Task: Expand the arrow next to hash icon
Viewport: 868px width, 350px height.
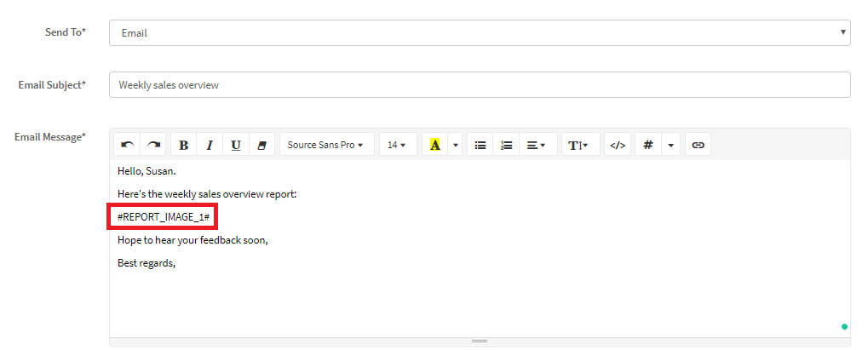Action: (671, 145)
